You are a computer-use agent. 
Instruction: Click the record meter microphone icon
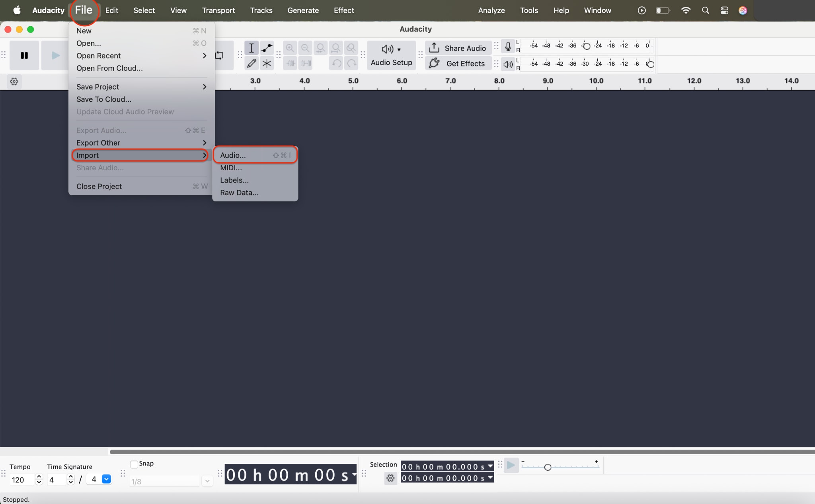click(508, 47)
